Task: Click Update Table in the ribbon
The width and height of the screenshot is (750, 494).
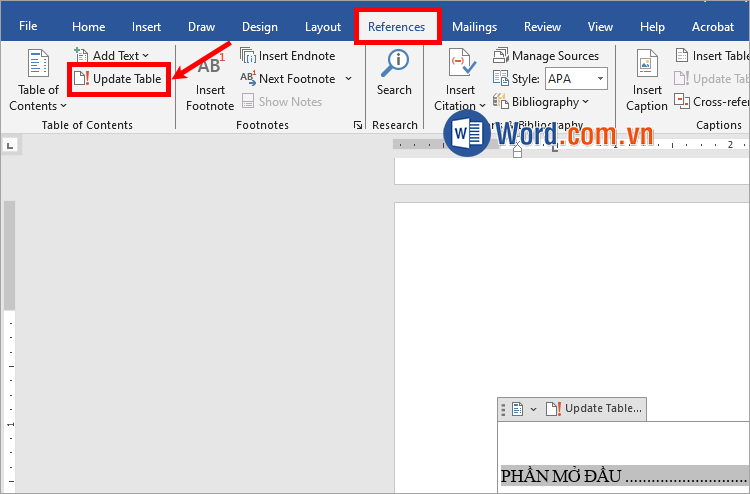Action: (118, 79)
